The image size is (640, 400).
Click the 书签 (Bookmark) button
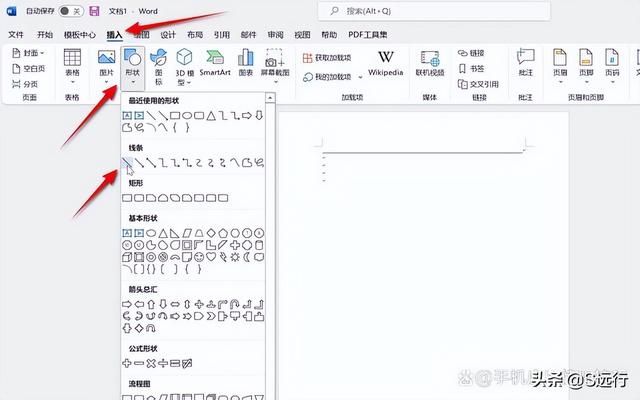point(471,69)
